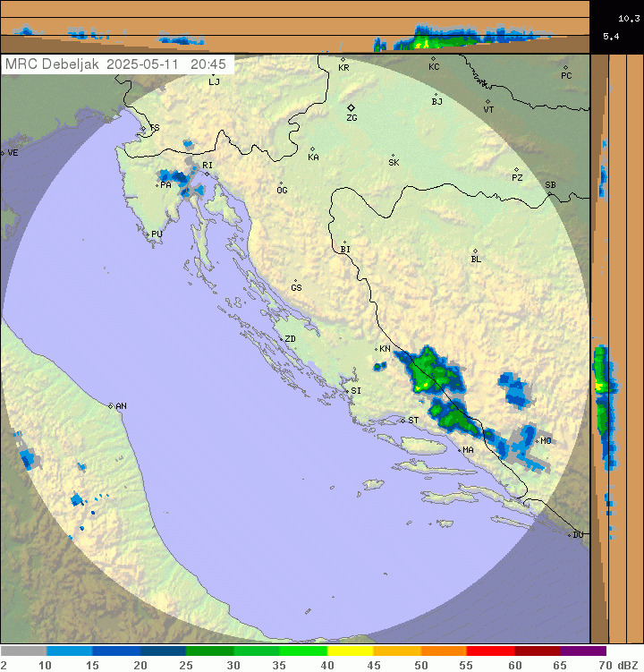Select the DU city label
This screenshot has height=672, width=644.
[579, 535]
